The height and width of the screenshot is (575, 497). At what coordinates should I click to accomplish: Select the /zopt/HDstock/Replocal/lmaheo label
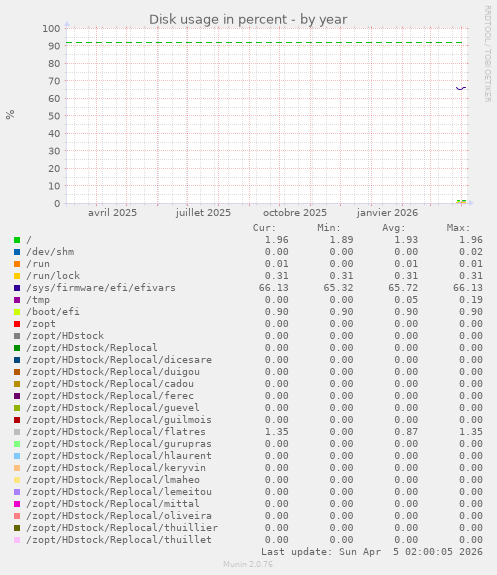(x=113, y=480)
